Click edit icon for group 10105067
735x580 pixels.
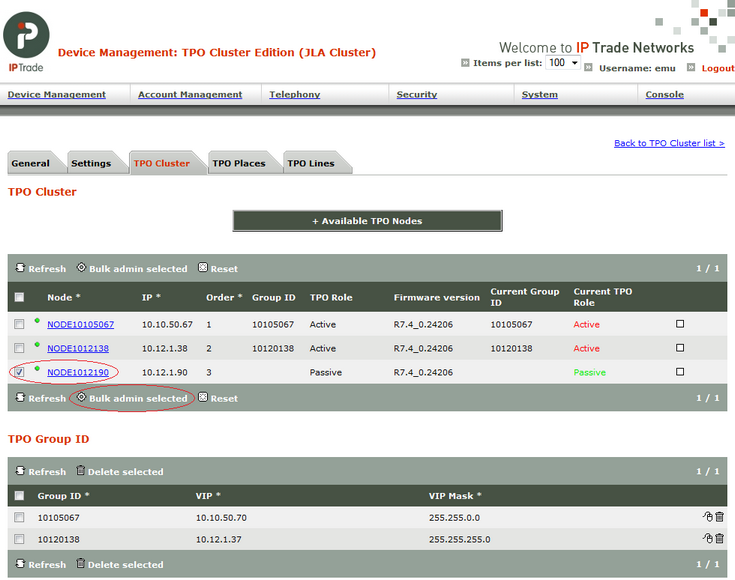click(x=708, y=516)
